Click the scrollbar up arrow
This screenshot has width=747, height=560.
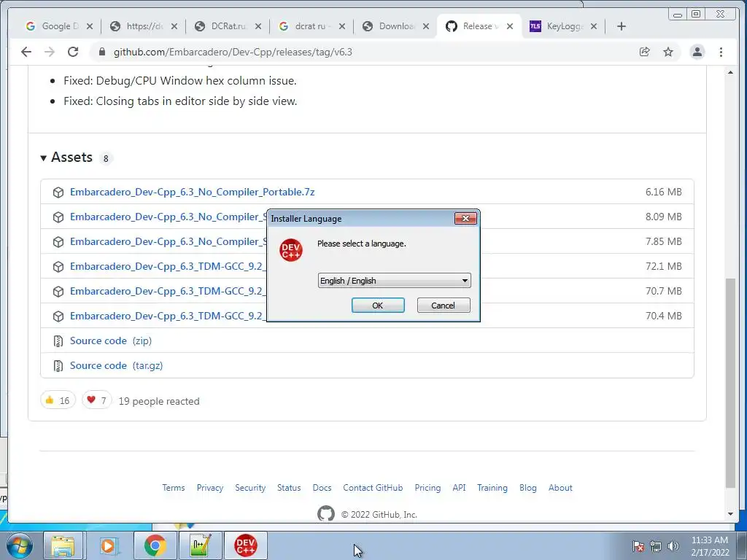[730, 72]
